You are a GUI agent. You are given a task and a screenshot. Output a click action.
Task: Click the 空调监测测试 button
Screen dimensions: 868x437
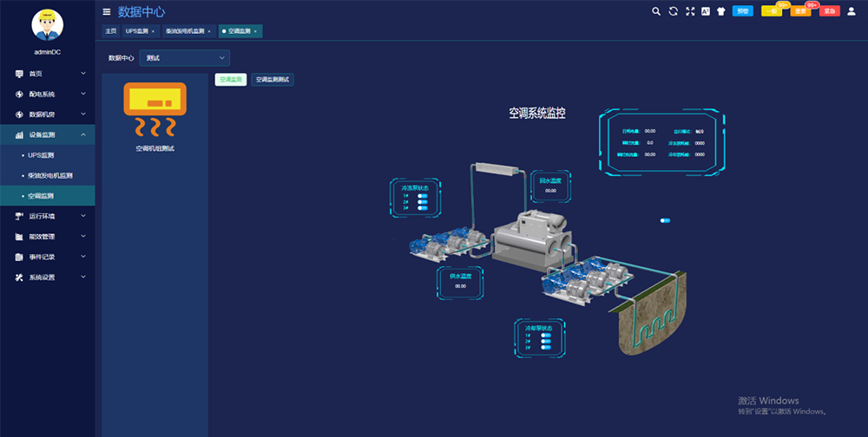(x=273, y=80)
